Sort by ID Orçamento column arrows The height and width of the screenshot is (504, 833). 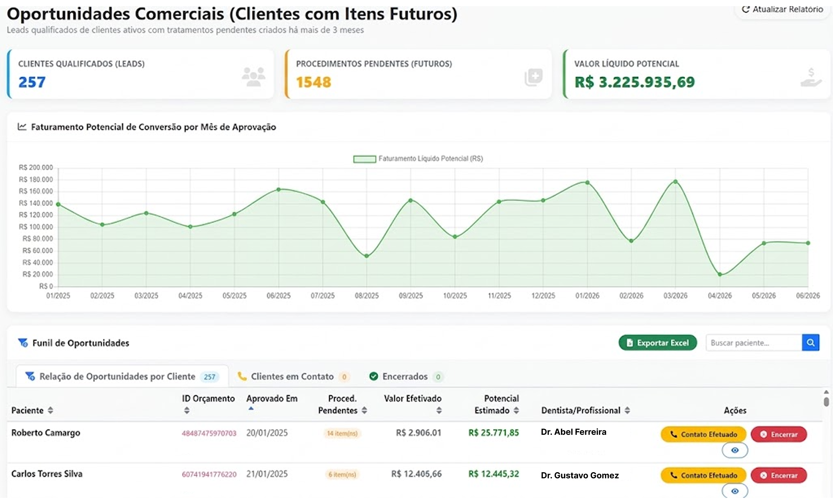[186, 410]
